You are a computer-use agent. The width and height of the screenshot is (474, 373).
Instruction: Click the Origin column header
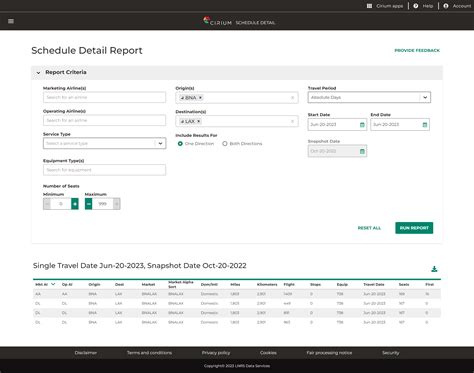pos(94,284)
